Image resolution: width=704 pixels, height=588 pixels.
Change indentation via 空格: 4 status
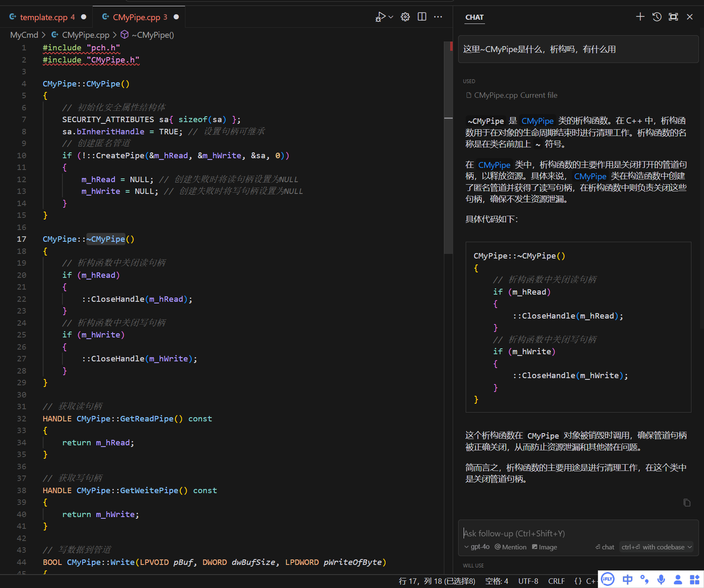coord(497,581)
